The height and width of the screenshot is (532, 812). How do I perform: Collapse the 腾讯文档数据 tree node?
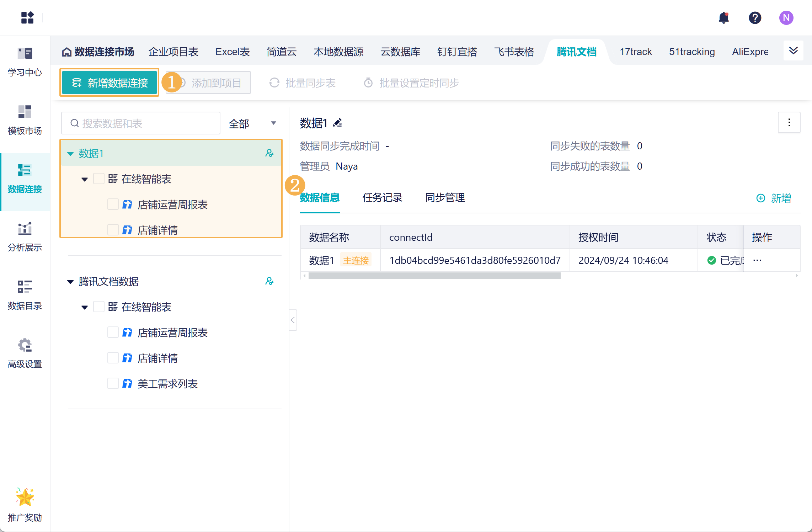[70, 282]
